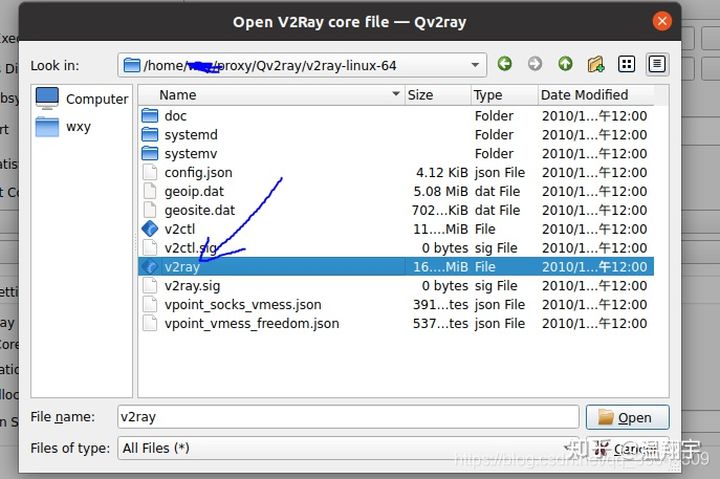Screen dimensions: 720x479
Task: Select the wxy folder in sidebar
Action: (63, 127)
